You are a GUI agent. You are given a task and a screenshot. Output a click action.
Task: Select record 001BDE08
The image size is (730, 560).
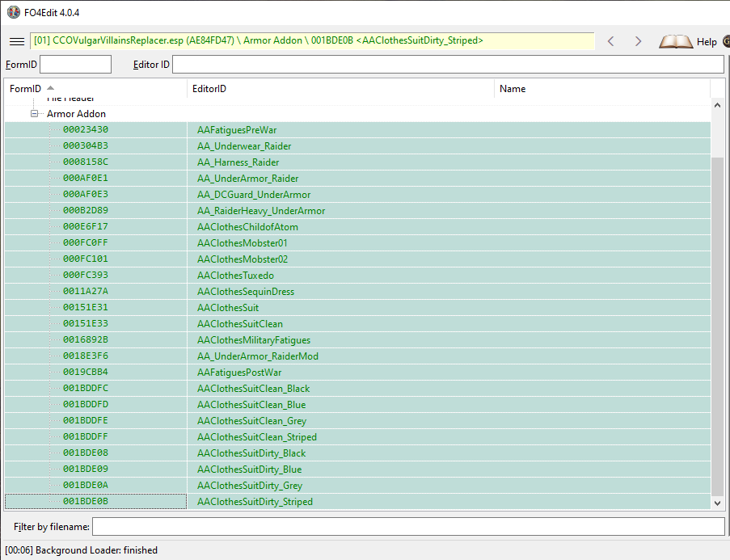85,453
